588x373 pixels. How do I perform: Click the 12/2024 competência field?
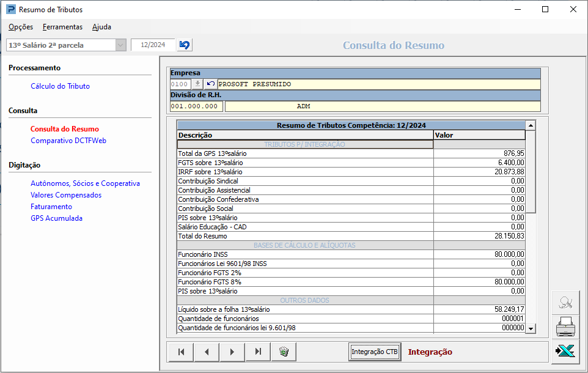pos(153,45)
